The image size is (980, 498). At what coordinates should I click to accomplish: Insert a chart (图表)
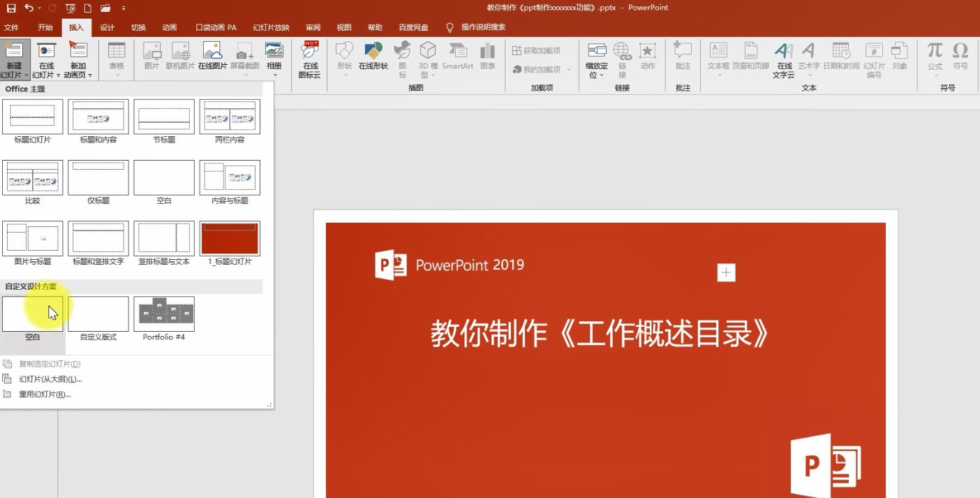[487, 55]
